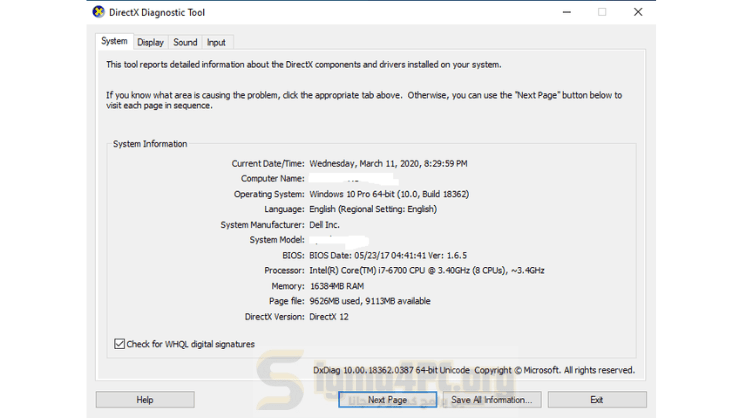Viewport: 743px width, 418px height.
Task: Click the BIOS Date value text
Action: click(x=388, y=255)
